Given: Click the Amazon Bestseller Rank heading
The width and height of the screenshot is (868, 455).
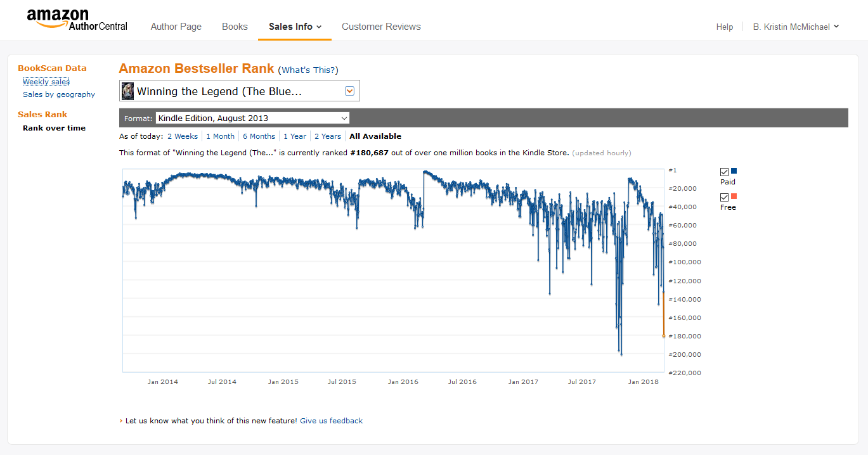Looking at the screenshot, I should (197, 69).
